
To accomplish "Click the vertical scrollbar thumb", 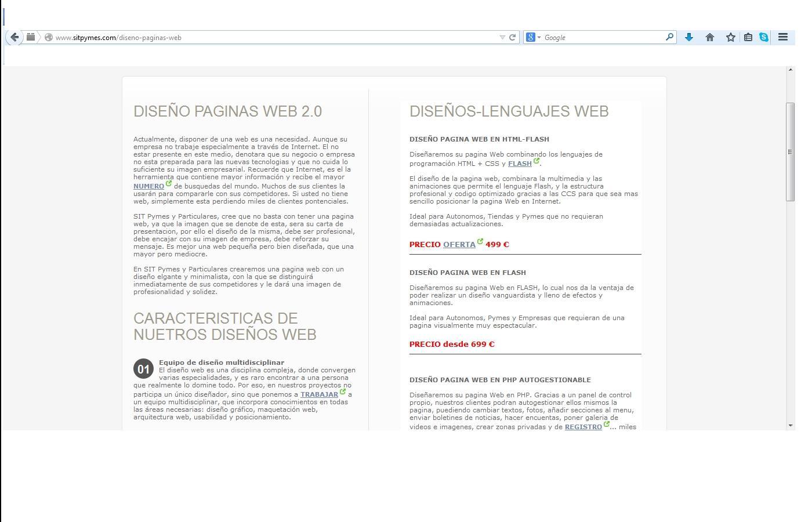I will tap(790, 152).
